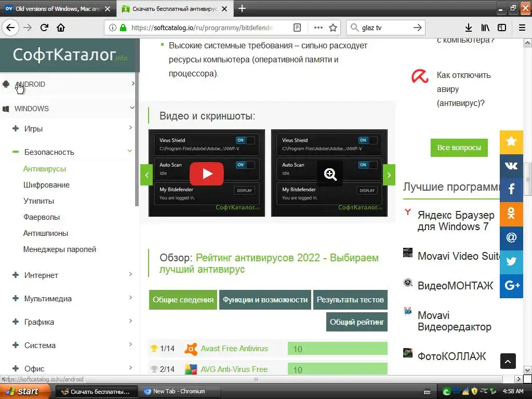532x399 pixels.
Task: Select the Общие сведения tab
Action: (183, 300)
